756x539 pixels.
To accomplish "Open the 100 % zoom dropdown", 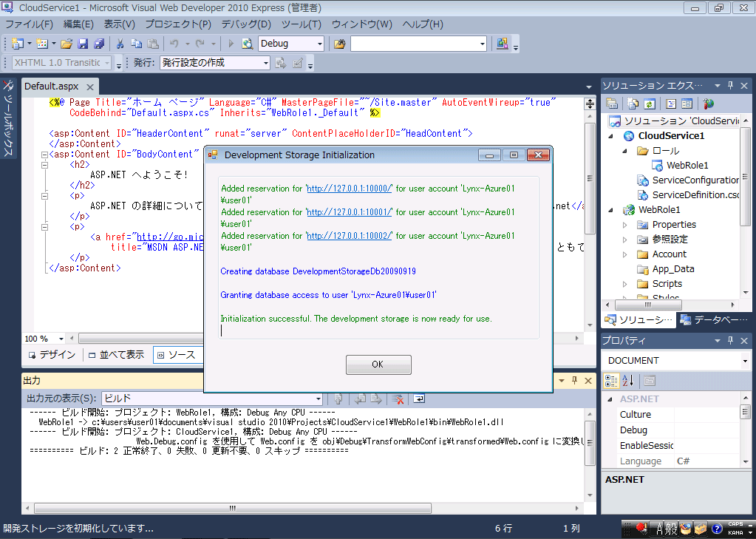I will (x=61, y=339).
